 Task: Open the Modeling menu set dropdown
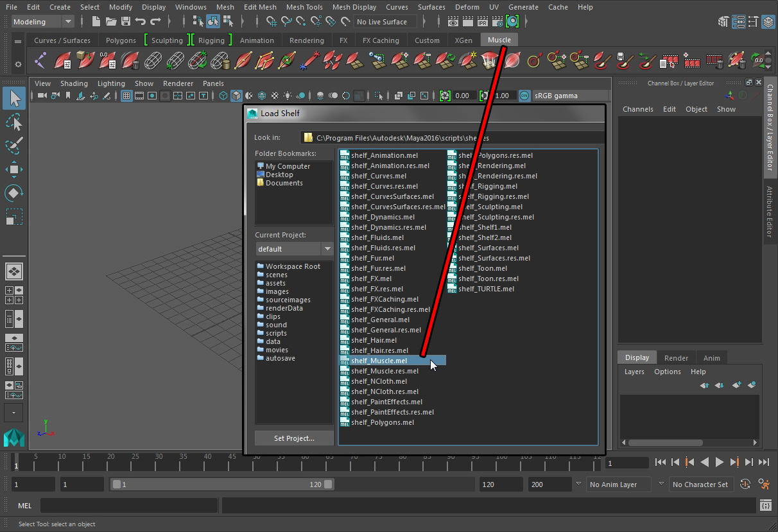point(43,22)
